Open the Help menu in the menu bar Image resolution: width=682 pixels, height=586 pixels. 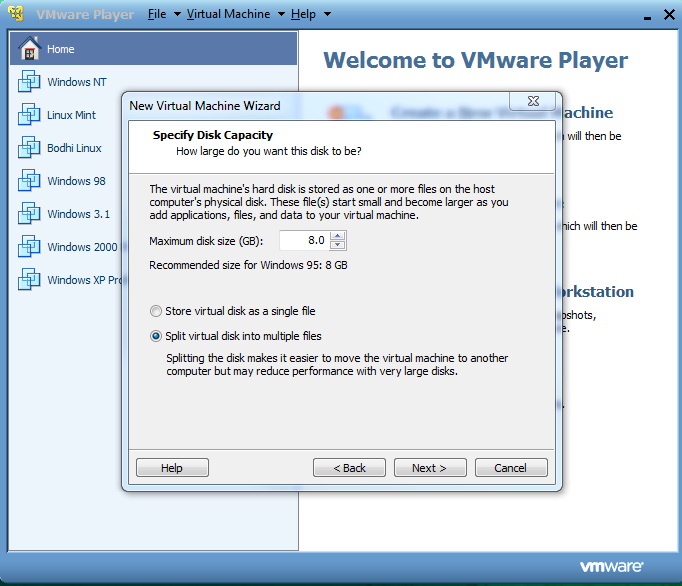[x=303, y=14]
